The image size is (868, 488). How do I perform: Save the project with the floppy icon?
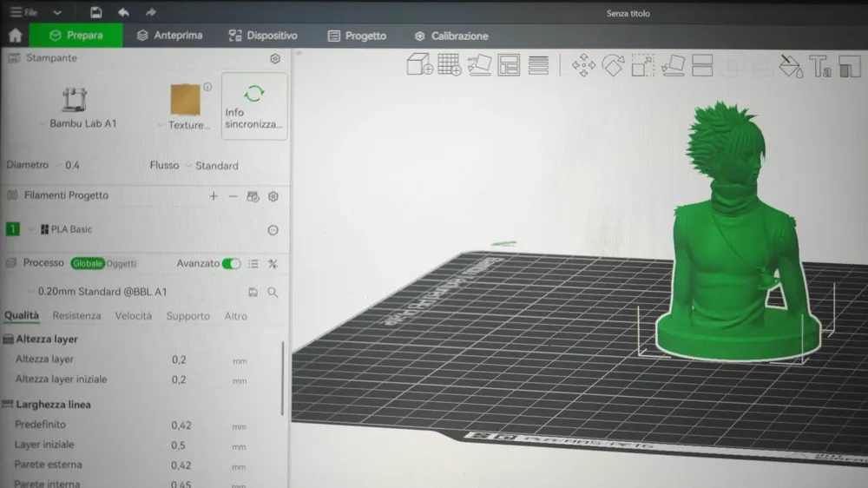point(95,12)
